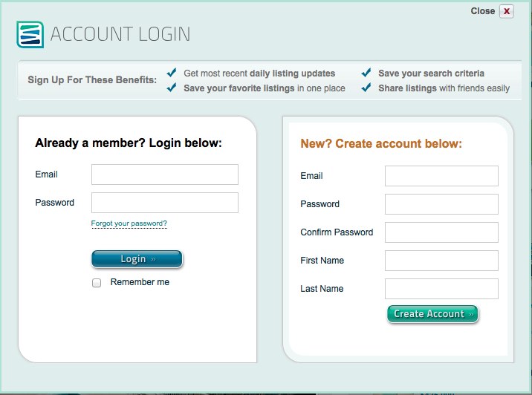Click the ACCOUNT LOGIN heading text
The width and height of the screenshot is (532, 395).
[x=120, y=34]
